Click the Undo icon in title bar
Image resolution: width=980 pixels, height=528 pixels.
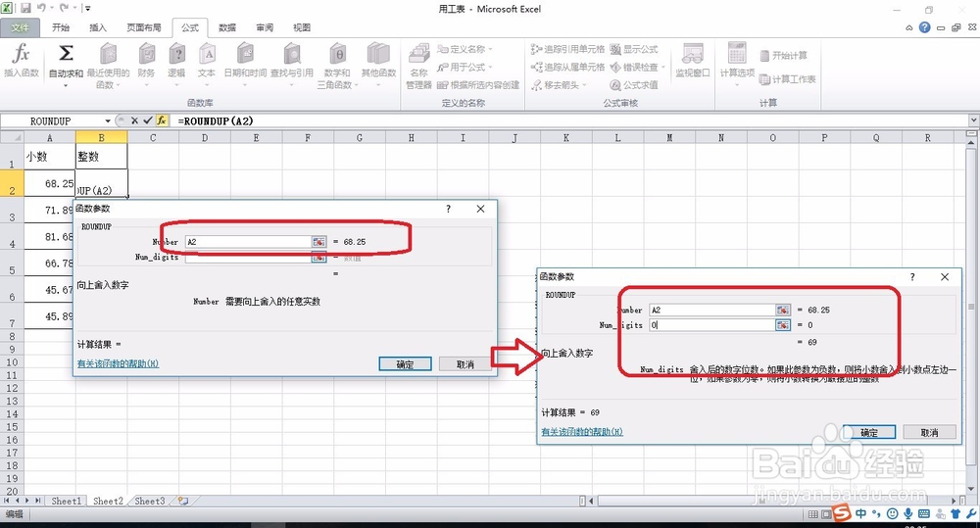coord(41,8)
